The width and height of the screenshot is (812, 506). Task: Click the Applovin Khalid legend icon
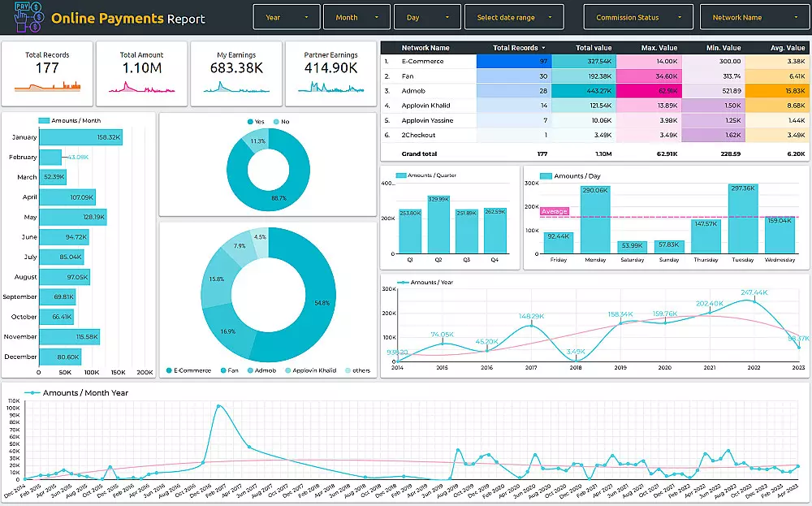(287, 370)
